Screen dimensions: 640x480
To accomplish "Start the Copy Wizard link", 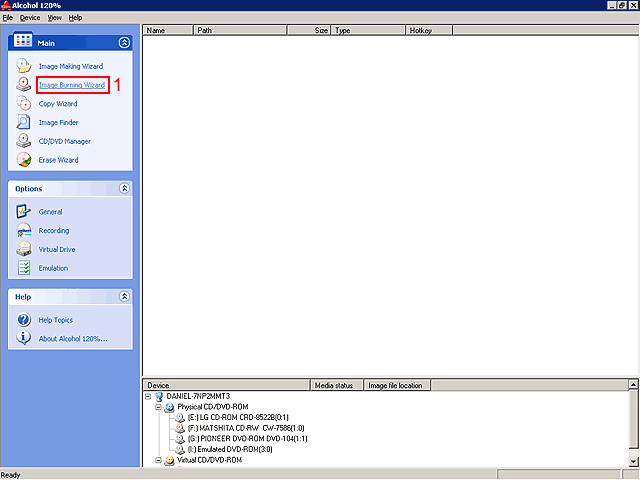I will (x=58, y=104).
